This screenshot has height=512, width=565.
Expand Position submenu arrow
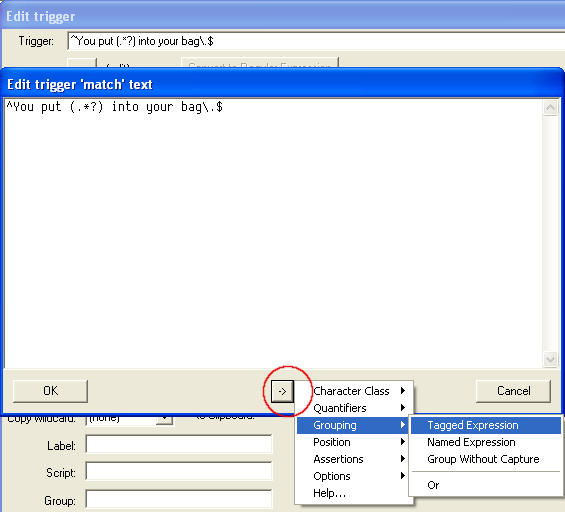coord(403,442)
